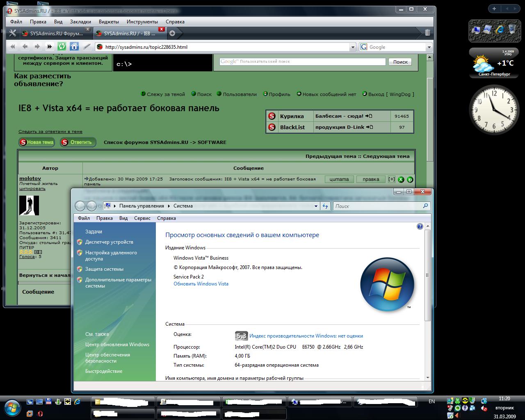This screenshot has width=525, height=420.
Task: Click the refresh button beside the Control Panel address bar
Action: coord(325,206)
